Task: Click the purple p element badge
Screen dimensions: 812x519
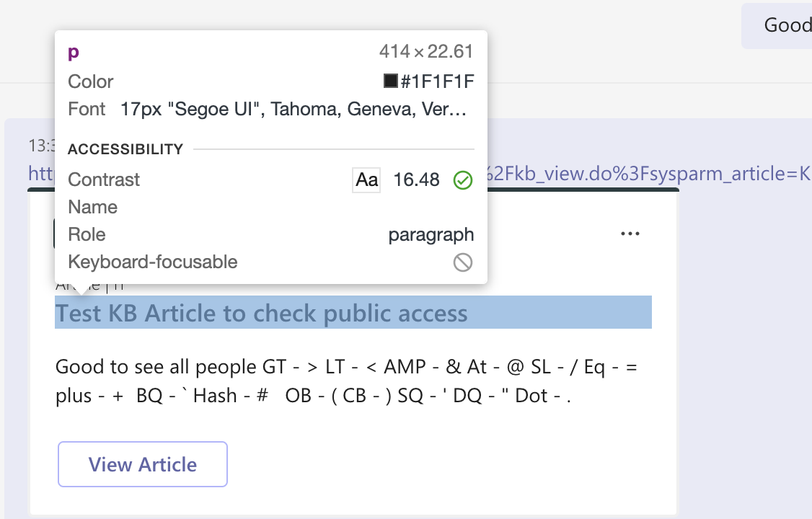Action: [x=71, y=51]
